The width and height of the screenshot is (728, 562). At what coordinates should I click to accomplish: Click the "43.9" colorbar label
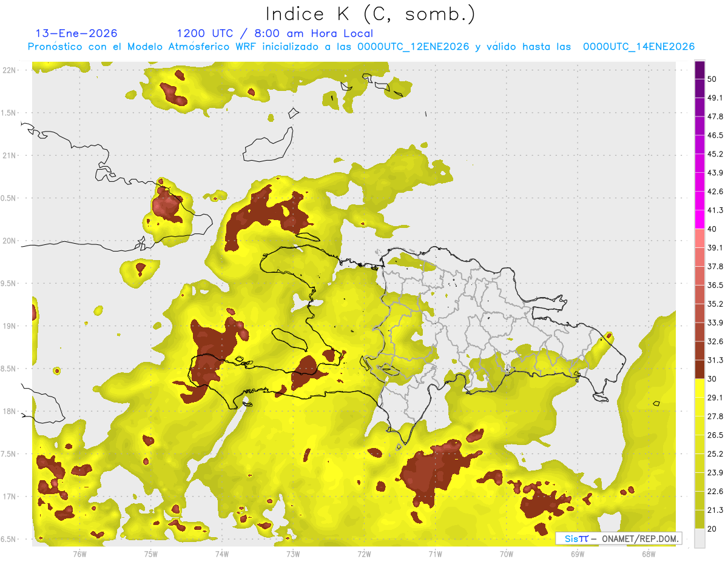pos(715,173)
